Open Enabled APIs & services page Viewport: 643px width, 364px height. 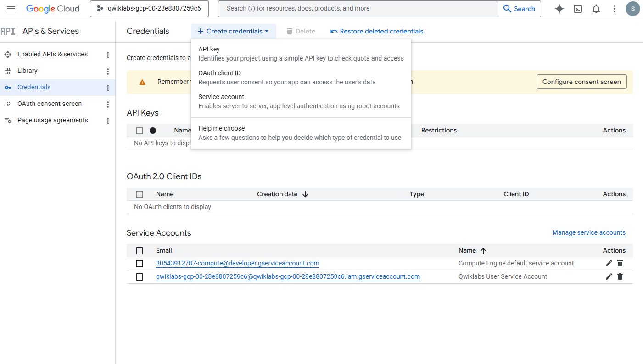pos(52,54)
